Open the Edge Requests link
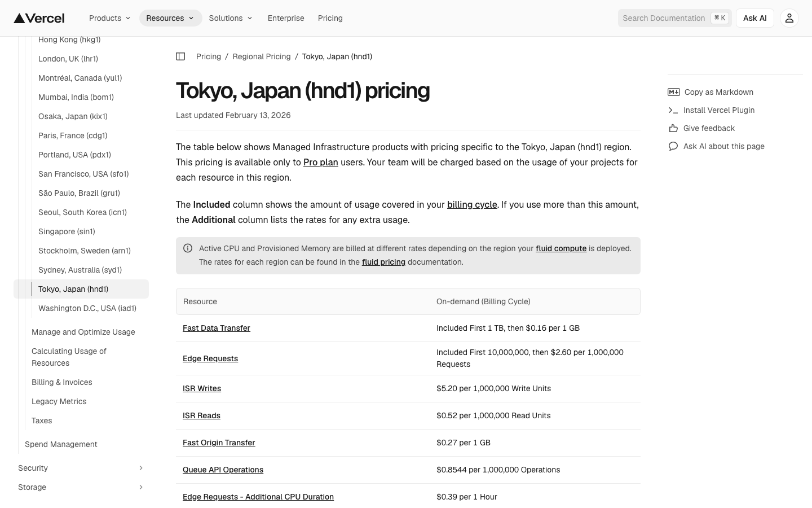 click(210, 358)
